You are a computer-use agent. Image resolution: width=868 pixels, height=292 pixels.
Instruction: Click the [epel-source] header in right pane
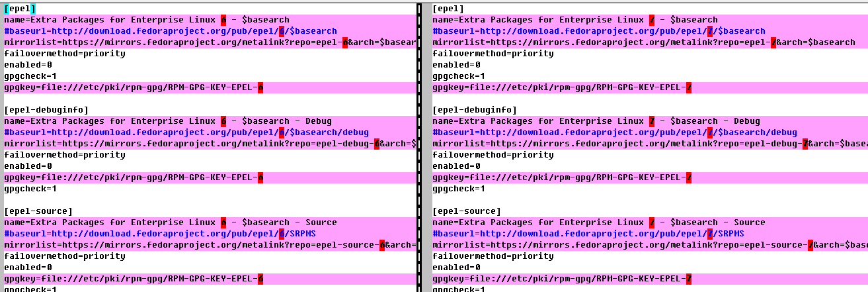(x=467, y=211)
